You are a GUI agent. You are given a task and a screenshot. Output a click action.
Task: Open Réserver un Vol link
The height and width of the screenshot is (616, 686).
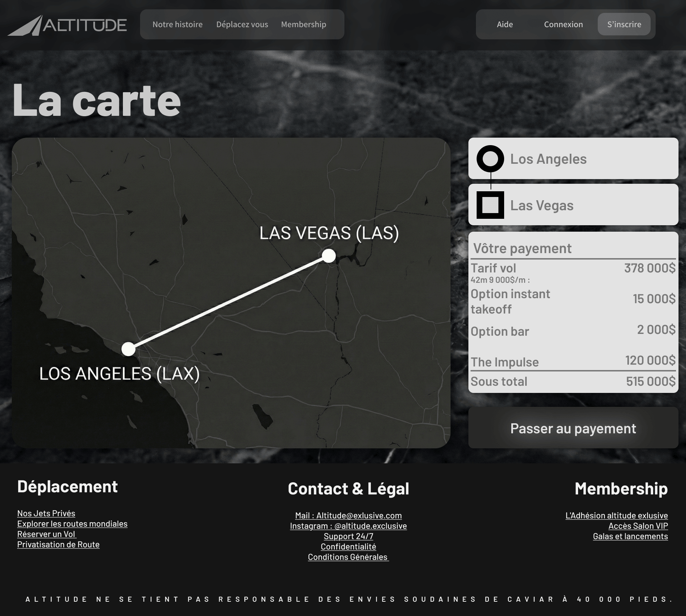click(x=46, y=534)
